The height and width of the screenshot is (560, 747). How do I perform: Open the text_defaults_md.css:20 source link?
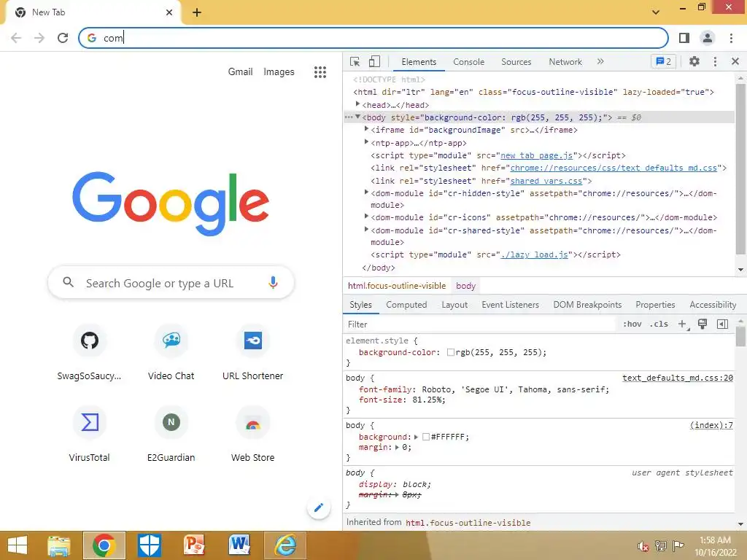click(x=678, y=378)
